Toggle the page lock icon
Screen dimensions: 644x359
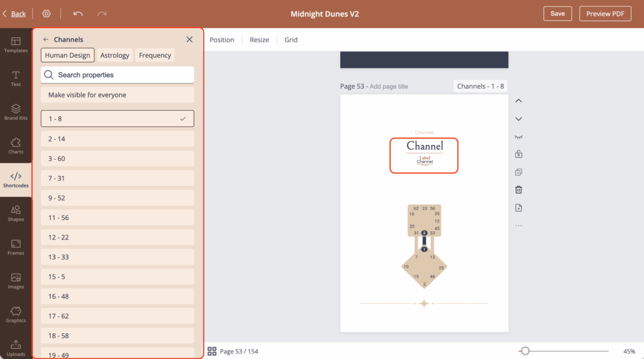pyautogui.click(x=519, y=154)
